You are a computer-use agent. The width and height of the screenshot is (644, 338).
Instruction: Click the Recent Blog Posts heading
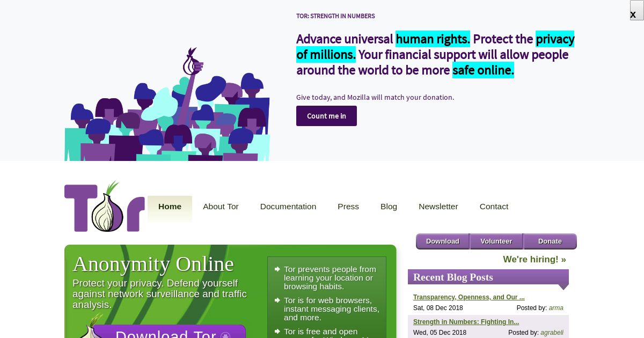[x=453, y=277]
